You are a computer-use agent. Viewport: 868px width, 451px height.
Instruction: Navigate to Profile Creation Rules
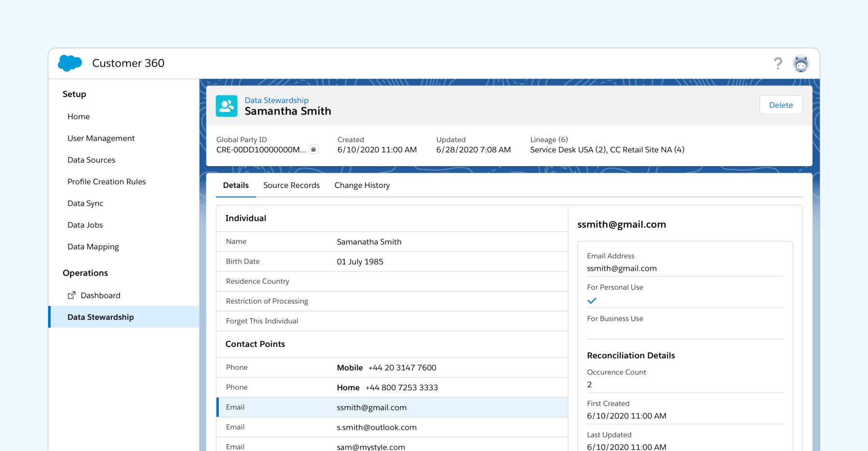(x=107, y=182)
